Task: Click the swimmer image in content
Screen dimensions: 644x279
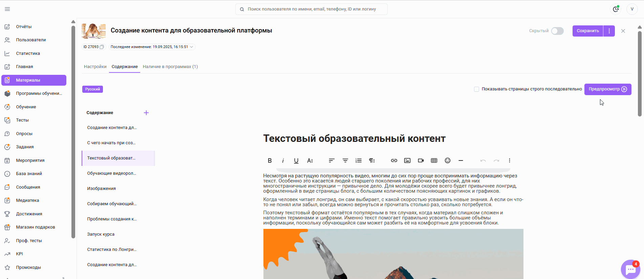Action: [x=393, y=254]
